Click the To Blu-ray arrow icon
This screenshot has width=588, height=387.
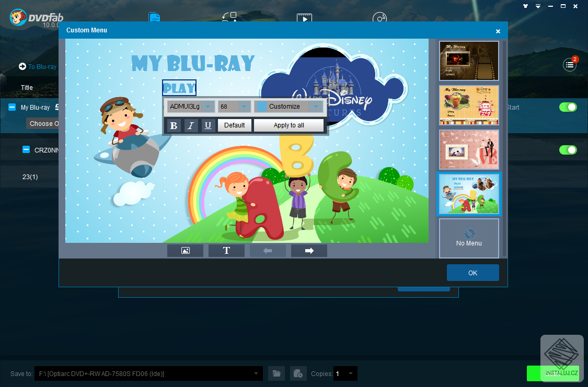tap(22, 66)
